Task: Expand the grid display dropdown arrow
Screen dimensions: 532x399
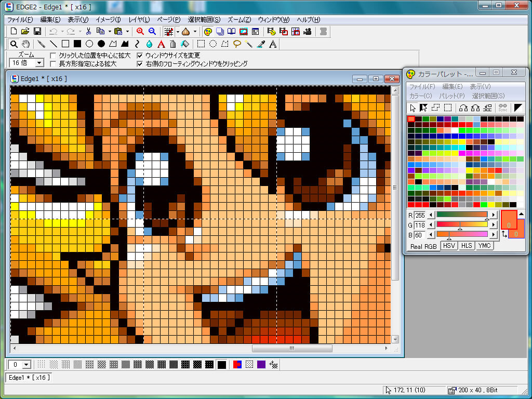Action: 178,31
